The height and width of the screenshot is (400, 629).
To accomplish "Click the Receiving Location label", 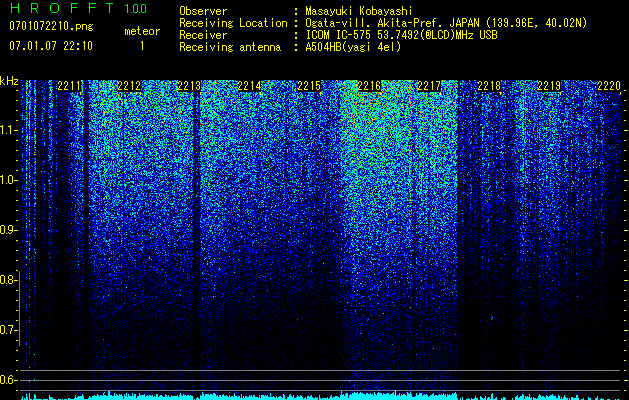I will tap(233, 23).
